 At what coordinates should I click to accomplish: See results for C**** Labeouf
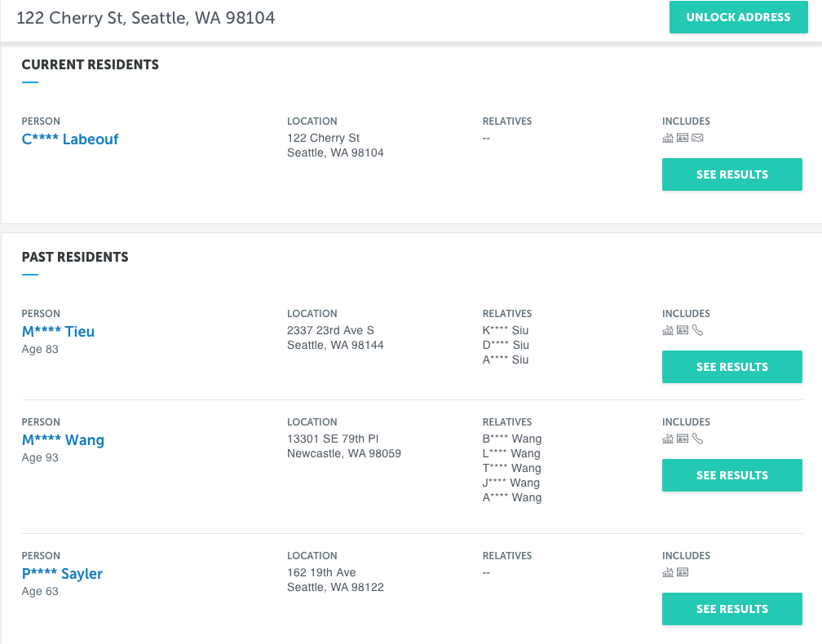(731, 174)
